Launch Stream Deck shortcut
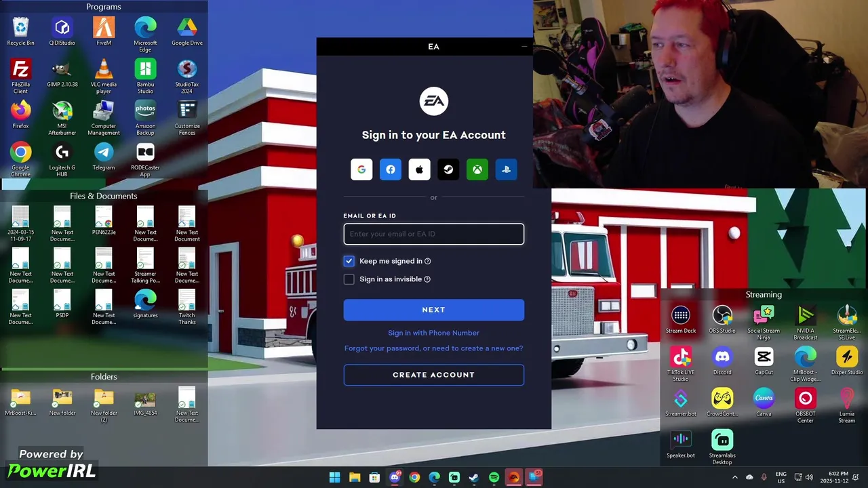The height and width of the screenshot is (488, 868). 681,319
